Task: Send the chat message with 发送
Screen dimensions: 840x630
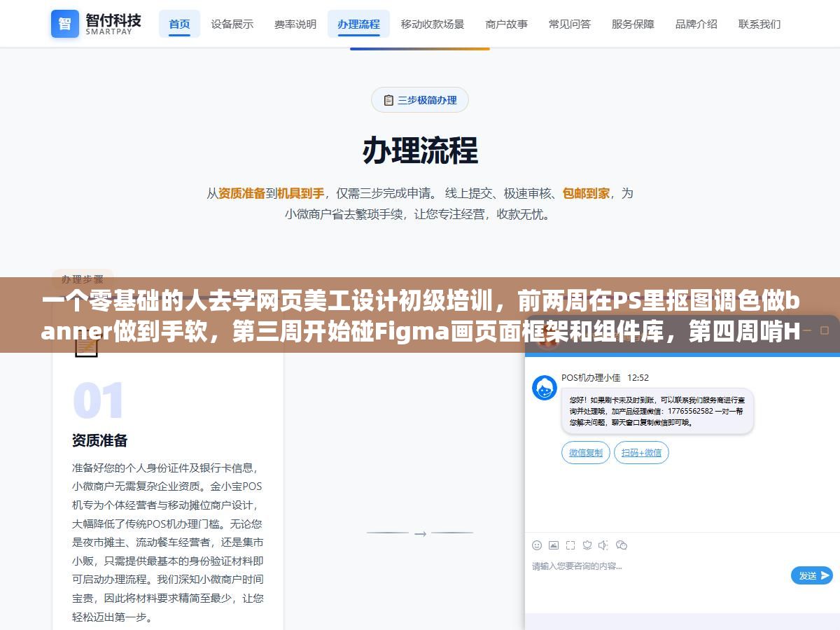Action: pos(811,575)
